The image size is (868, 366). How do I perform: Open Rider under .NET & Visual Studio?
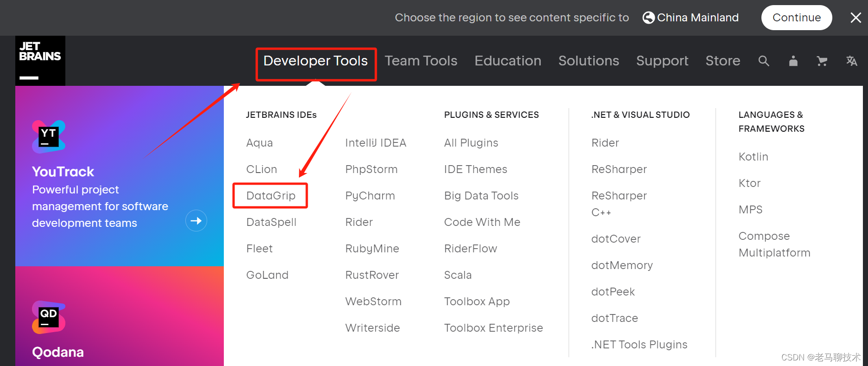605,143
